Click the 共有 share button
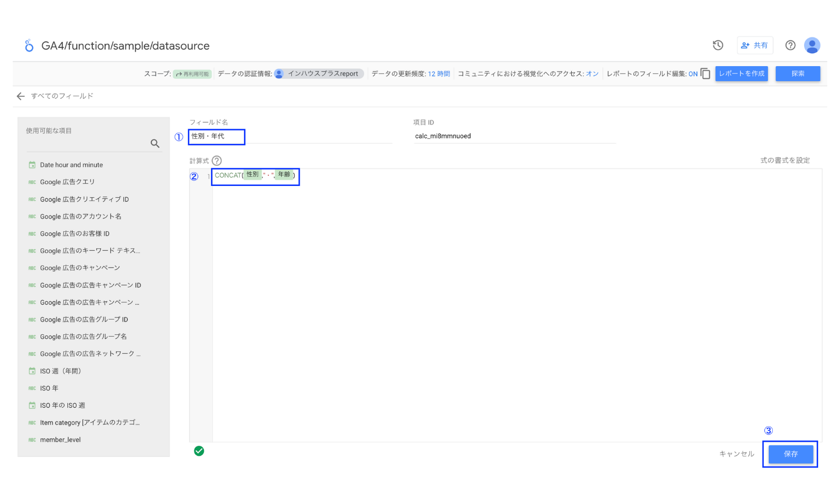The width and height of the screenshot is (840, 504). coord(755,45)
